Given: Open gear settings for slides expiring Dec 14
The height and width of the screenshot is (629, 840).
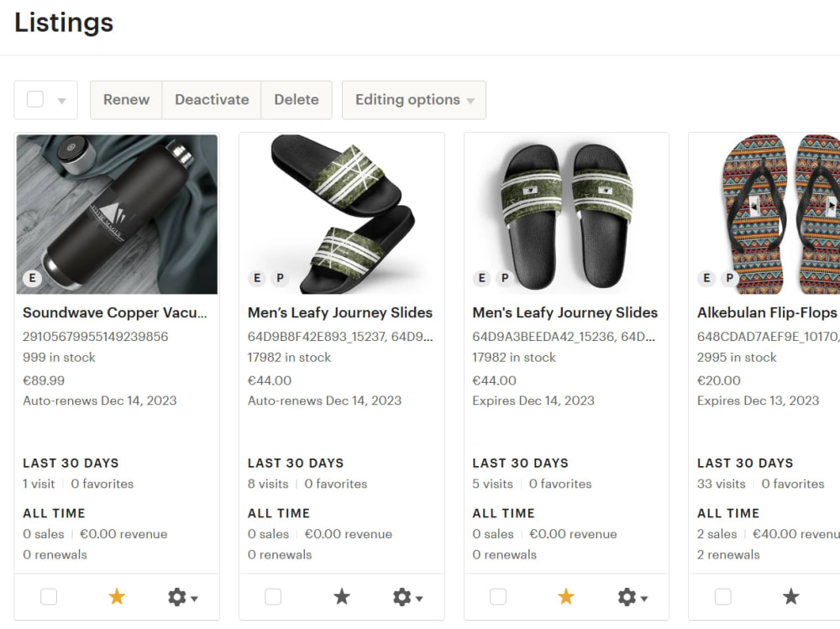Looking at the screenshot, I should pos(633,597).
